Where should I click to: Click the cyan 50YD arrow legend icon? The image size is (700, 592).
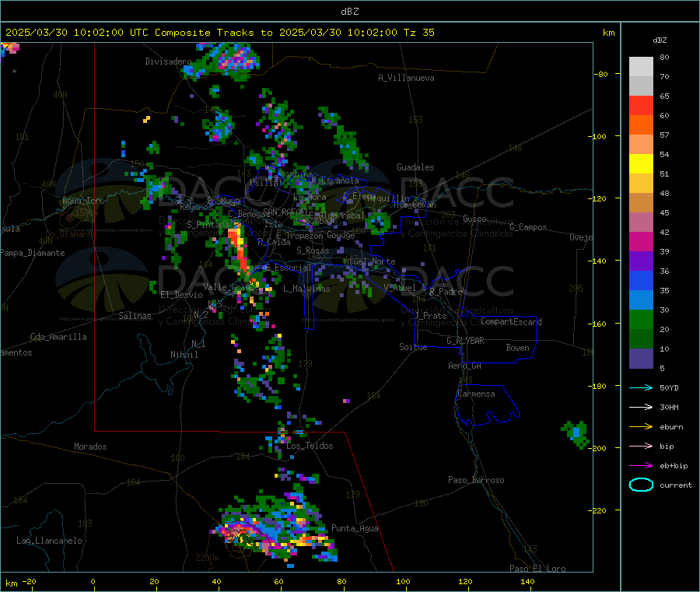pos(641,387)
